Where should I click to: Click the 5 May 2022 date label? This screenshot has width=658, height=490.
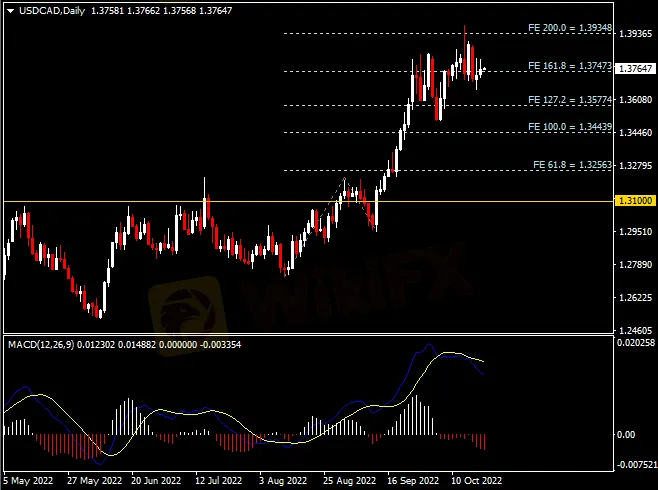pos(28,480)
